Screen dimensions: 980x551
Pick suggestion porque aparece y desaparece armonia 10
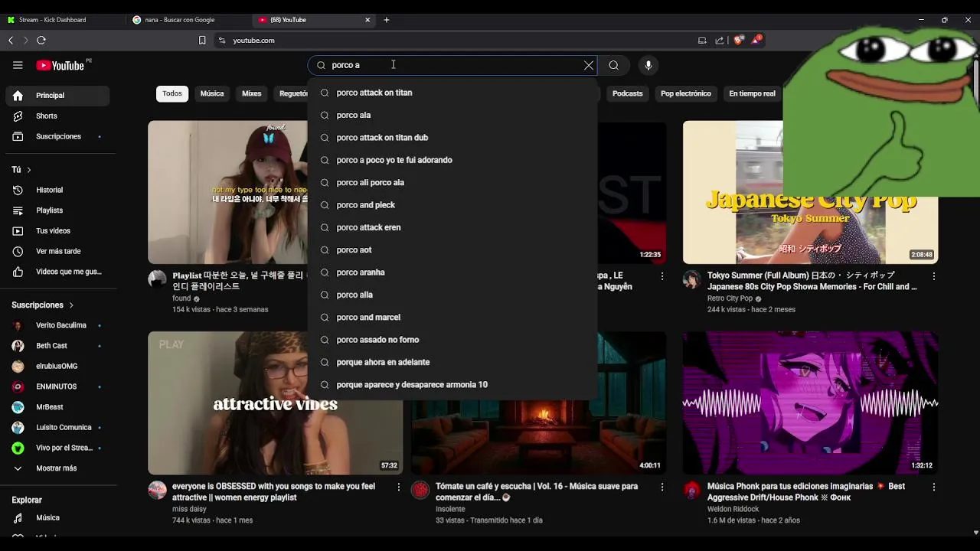pyautogui.click(x=452, y=385)
